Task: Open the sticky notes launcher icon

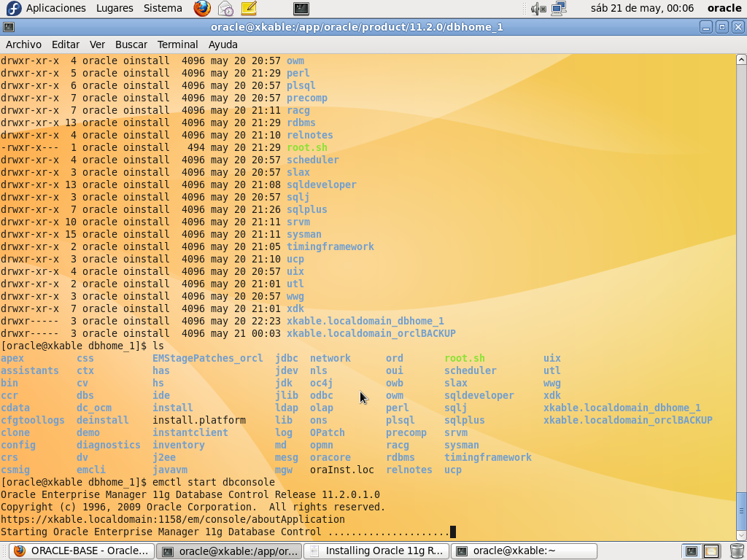Action: (249, 8)
